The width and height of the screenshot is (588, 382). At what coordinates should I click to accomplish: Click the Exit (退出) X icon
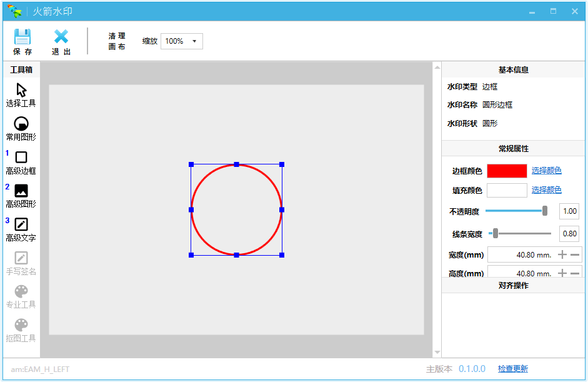pyautogui.click(x=61, y=37)
